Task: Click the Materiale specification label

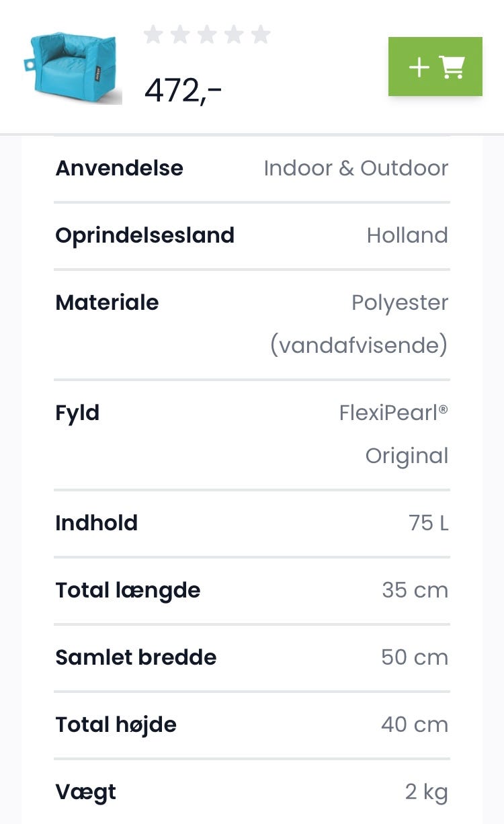Action: click(107, 302)
